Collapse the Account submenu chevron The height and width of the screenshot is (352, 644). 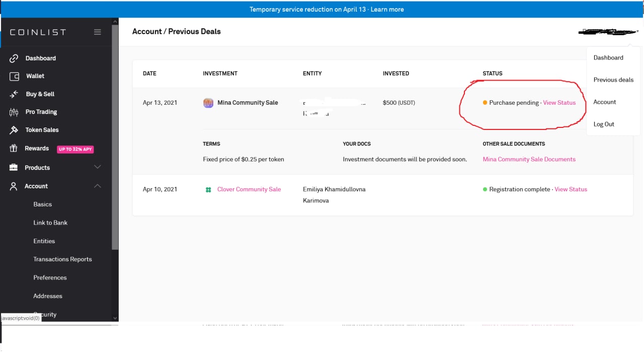pyautogui.click(x=98, y=186)
